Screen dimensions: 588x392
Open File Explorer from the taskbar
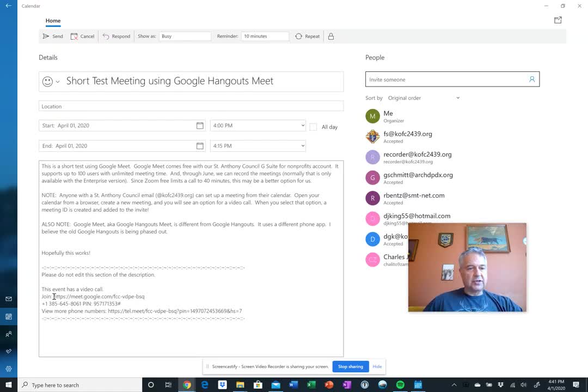click(240, 385)
